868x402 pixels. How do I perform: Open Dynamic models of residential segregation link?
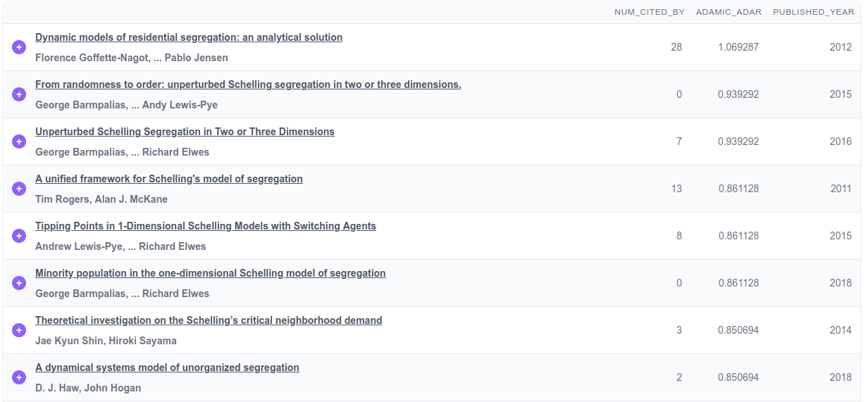189,37
